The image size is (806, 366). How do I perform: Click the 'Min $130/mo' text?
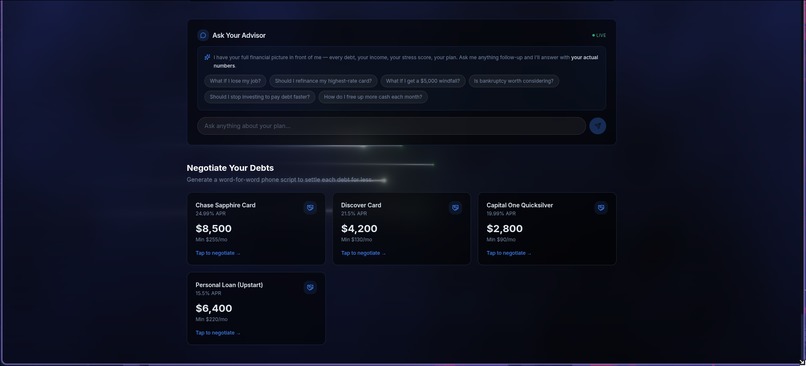pos(356,240)
